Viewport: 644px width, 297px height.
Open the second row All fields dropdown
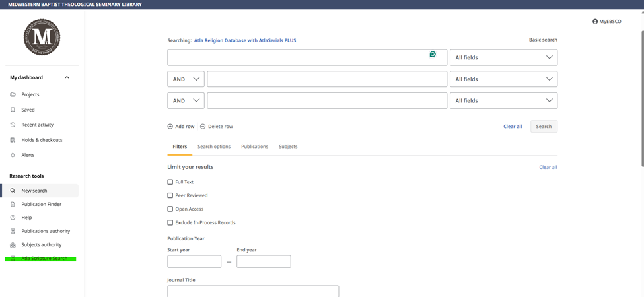click(x=503, y=79)
